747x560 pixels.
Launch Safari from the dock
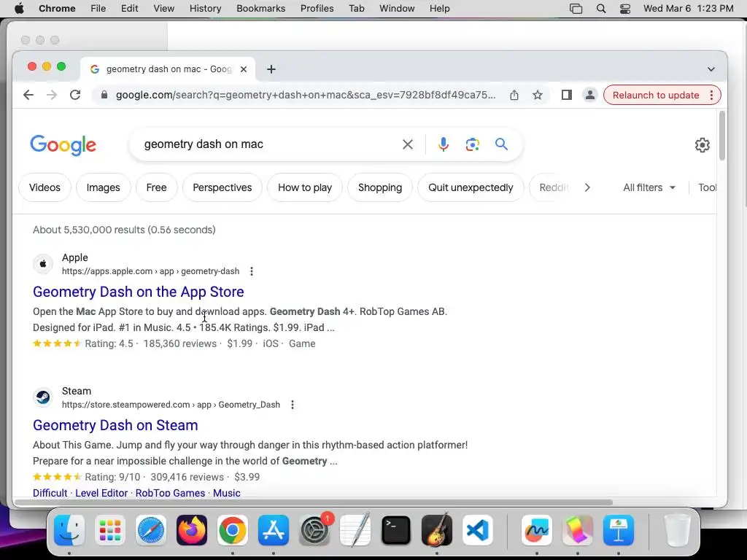[x=151, y=530]
